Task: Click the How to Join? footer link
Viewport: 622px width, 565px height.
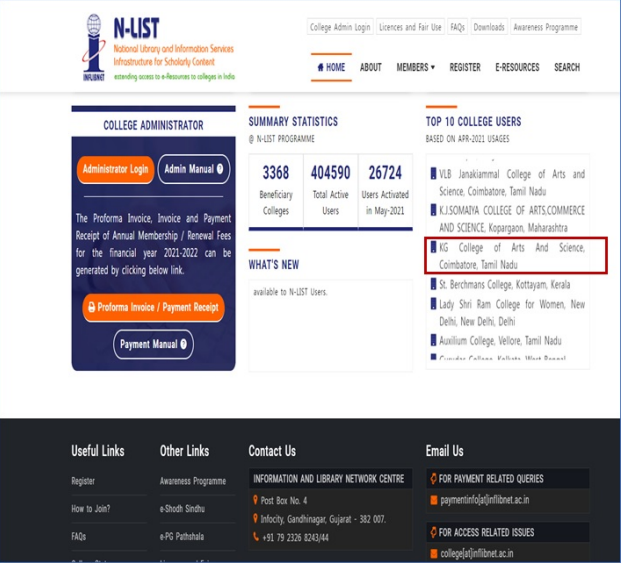Action: click(x=91, y=509)
